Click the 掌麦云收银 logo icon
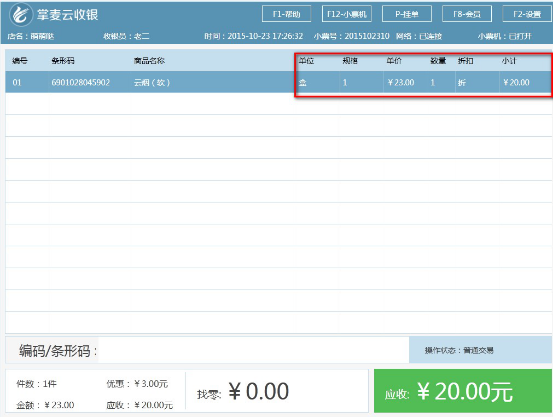Screen dimensions: 554x417 [x=20, y=15]
